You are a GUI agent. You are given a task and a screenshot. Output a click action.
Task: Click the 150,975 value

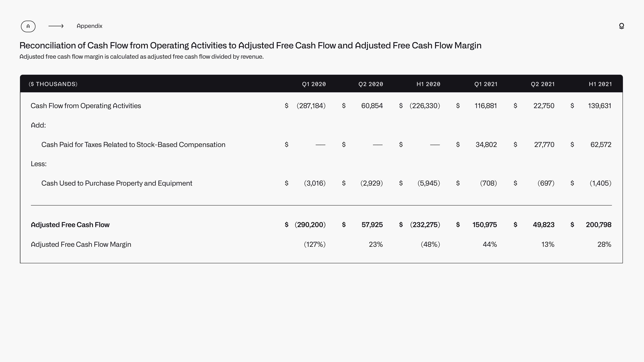tap(484, 225)
